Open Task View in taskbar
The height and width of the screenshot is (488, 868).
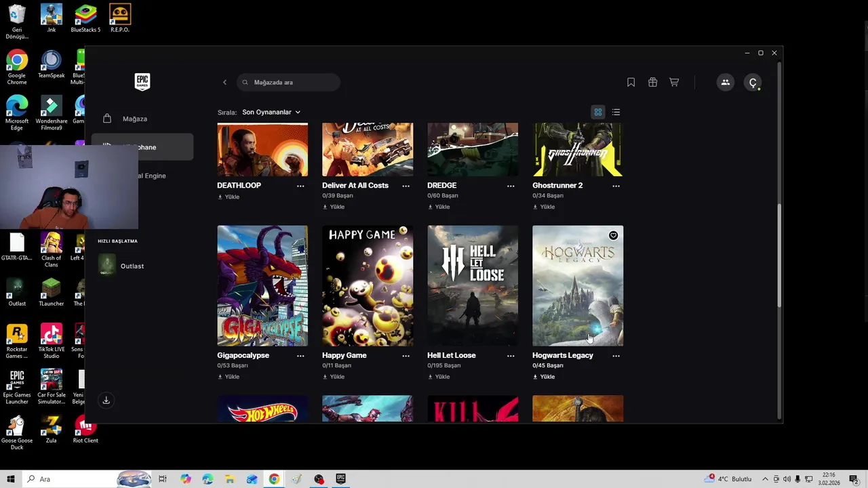point(163,479)
